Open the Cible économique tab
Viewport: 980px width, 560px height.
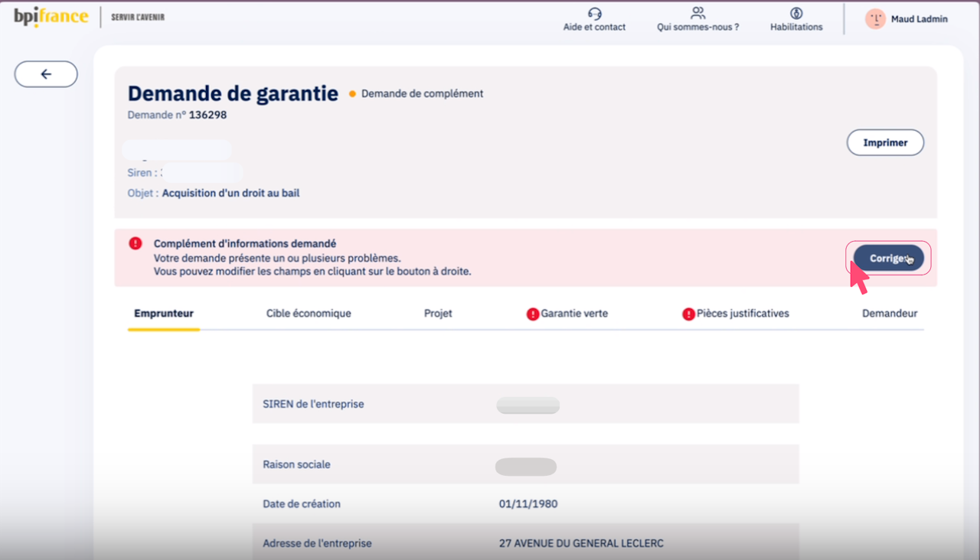(x=309, y=313)
